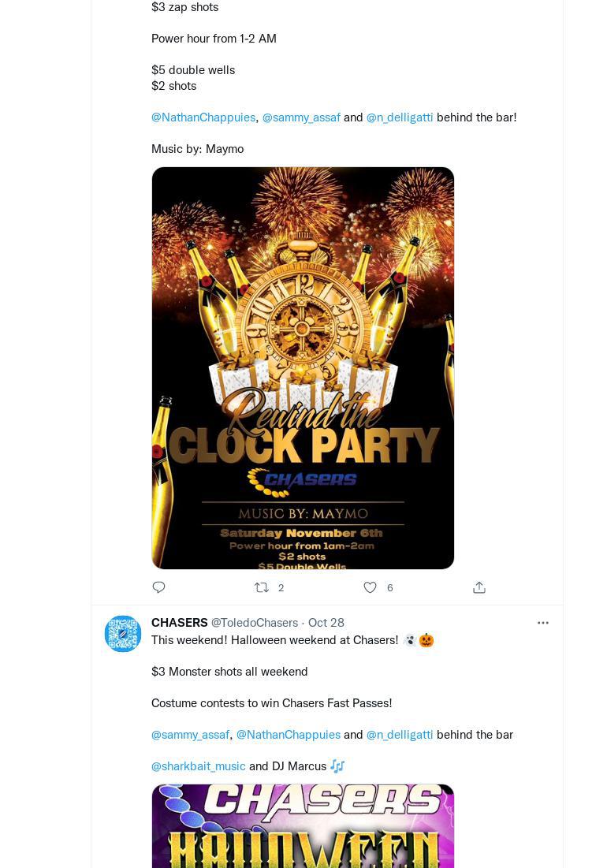Screen dimensions: 607x868
Task: Open @NathanChappuies mention in the clock party tweet
Action: (203, 117)
